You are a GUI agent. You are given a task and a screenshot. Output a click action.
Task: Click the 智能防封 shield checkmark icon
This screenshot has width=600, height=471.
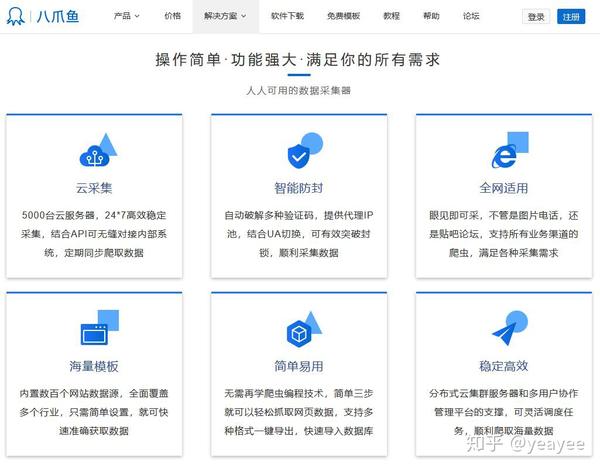305,150
